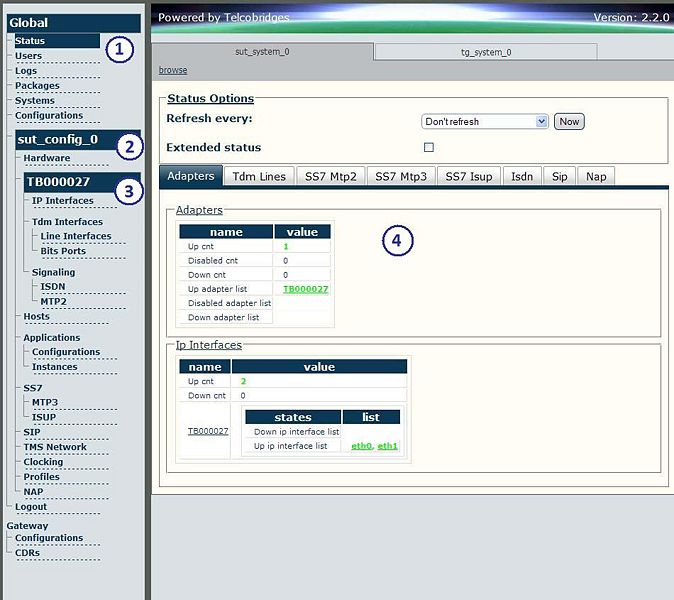Viewport: 674px width, 600px height.
Task: Select the Tdm Lines tab
Action: tap(259, 177)
